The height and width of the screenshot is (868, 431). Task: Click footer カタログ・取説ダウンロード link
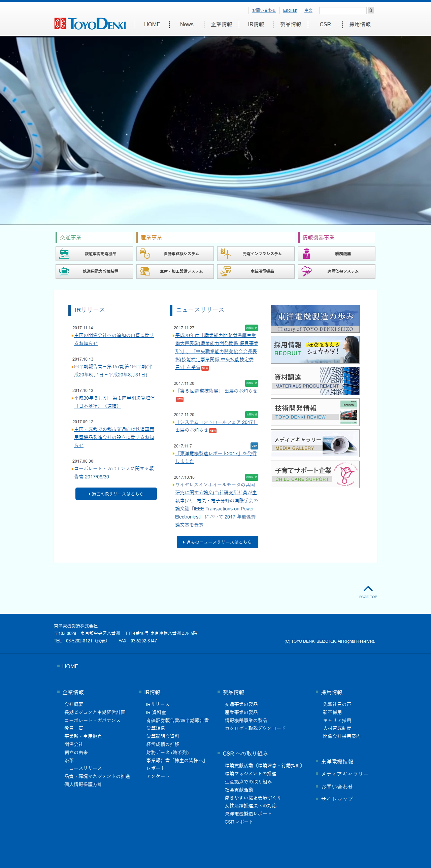pyautogui.click(x=255, y=728)
